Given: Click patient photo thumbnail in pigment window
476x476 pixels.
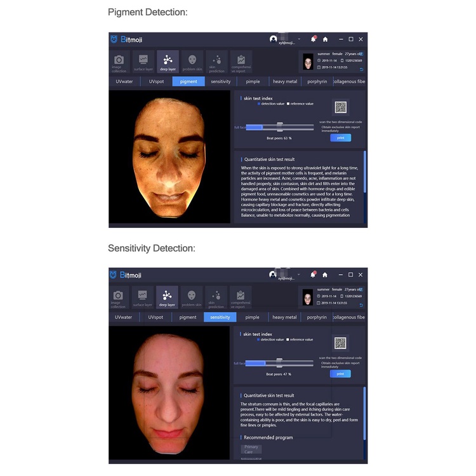Looking at the screenshot, I should pos(308,62).
